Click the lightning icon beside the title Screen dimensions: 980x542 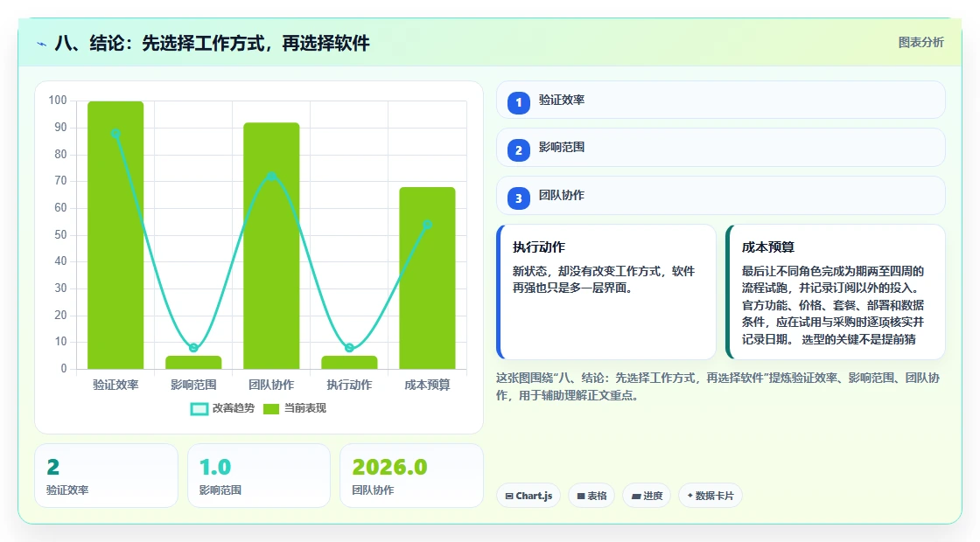coord(41,44)
